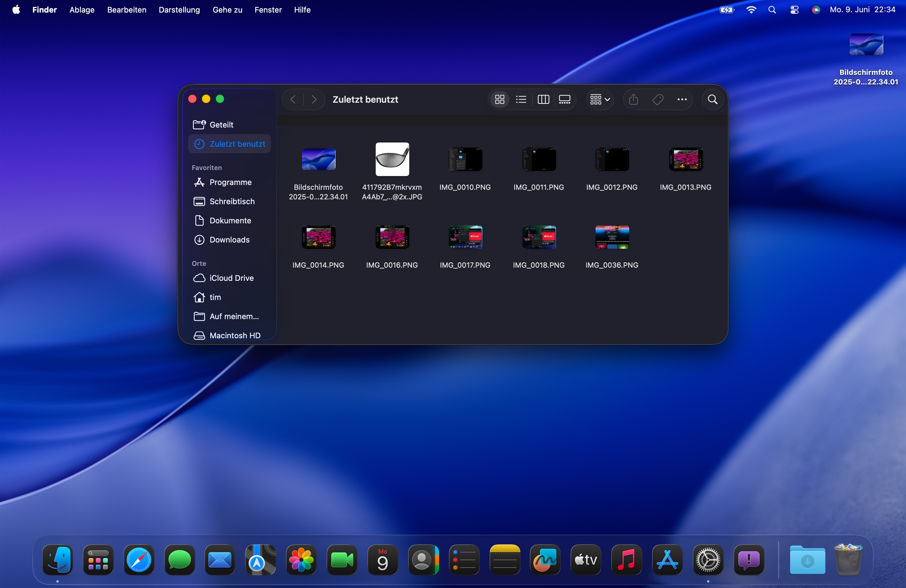Switch Finder to column view

click(543, 100)
